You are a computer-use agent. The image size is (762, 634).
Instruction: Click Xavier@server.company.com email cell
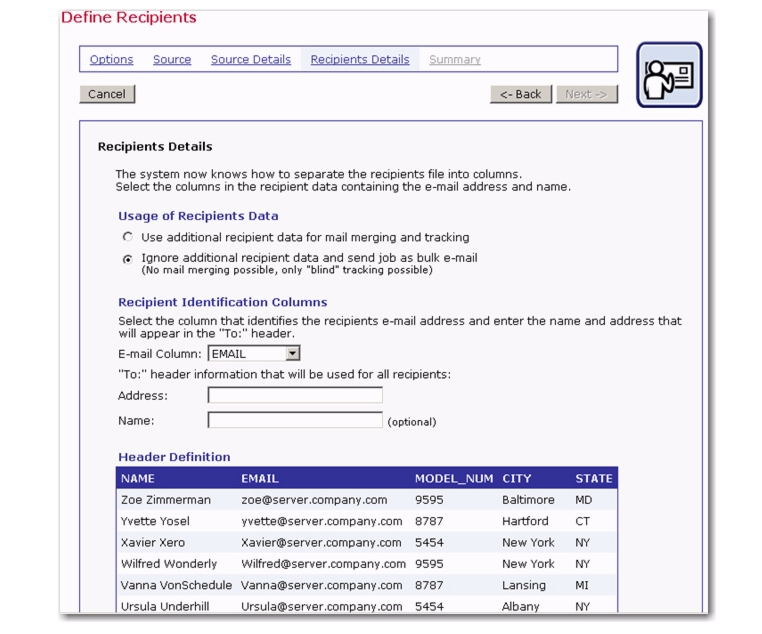[321, 543]
